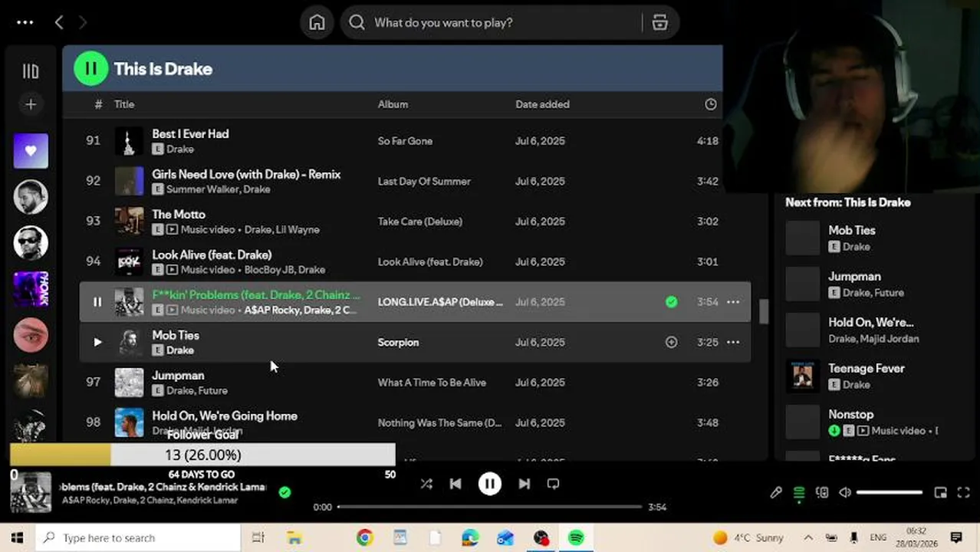Screen dimensions: 980x552
Task: Click the Windows taskbar search box
Action: 139,538
